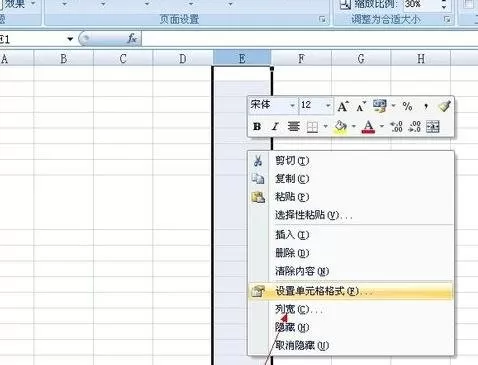Open the Name Box dropdown arrow
Screen dimensions: 478x365
pyautogui.click(x=70, y=39)
